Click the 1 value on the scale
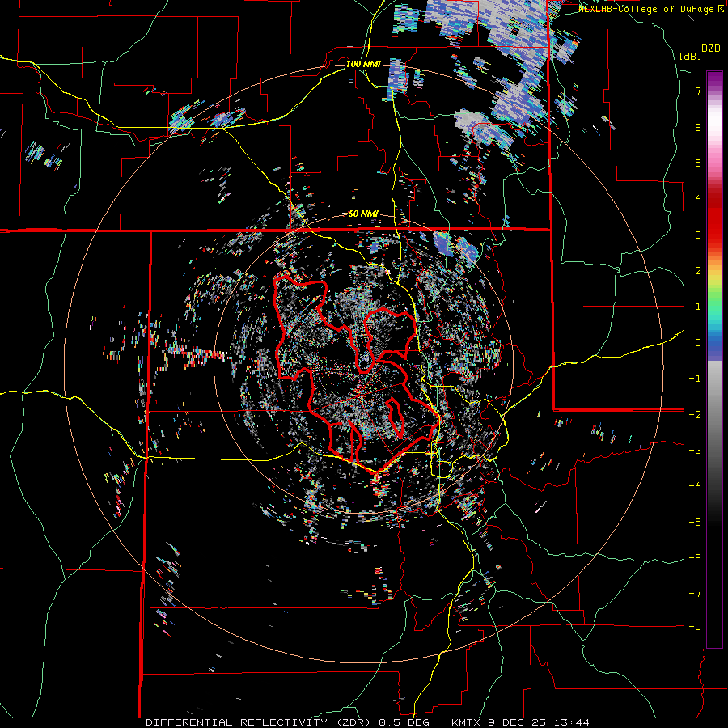 [x=698, y=307]
